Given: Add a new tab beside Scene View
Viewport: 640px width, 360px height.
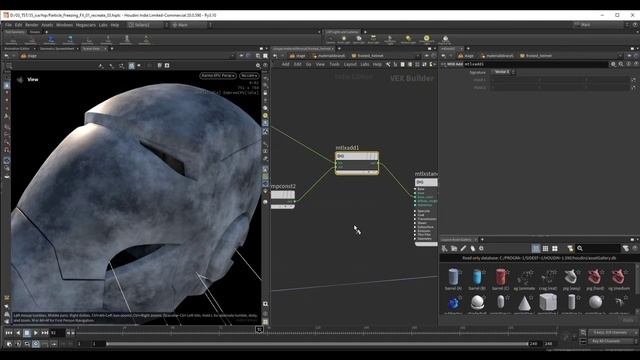Looking at the screenshot, I should pos(112,49).
